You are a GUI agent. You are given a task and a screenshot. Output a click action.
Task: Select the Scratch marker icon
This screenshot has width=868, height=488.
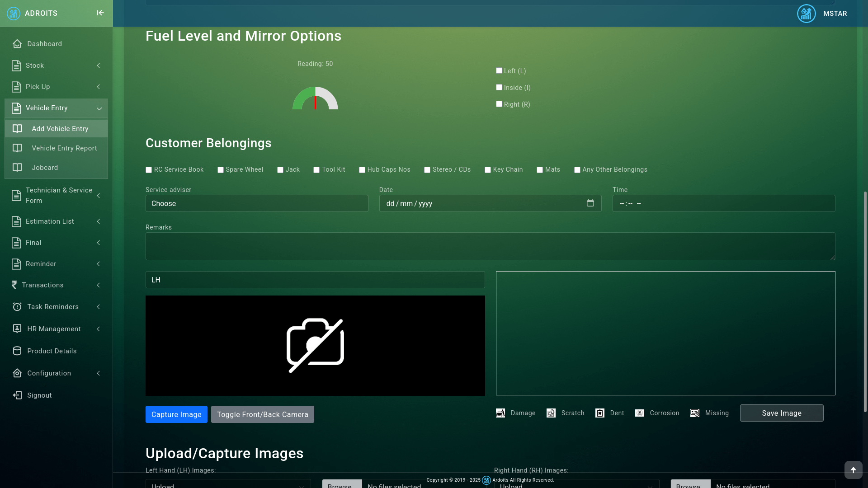pos(551,413)
